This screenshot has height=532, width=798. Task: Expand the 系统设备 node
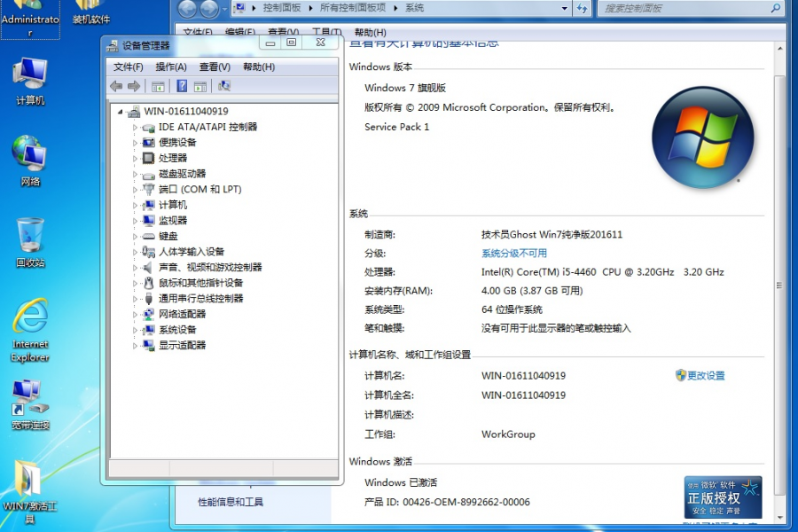[135, 331]
